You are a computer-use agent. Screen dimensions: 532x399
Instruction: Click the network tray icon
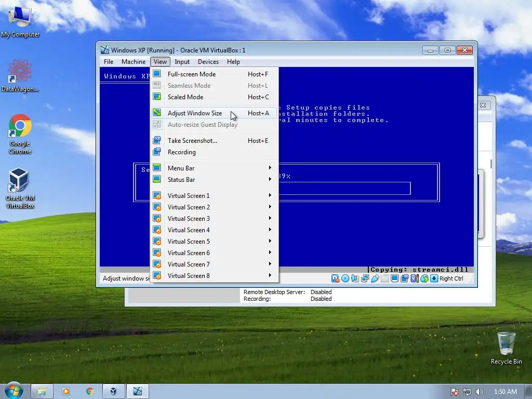pyautogui.click(x=467, y=392)
